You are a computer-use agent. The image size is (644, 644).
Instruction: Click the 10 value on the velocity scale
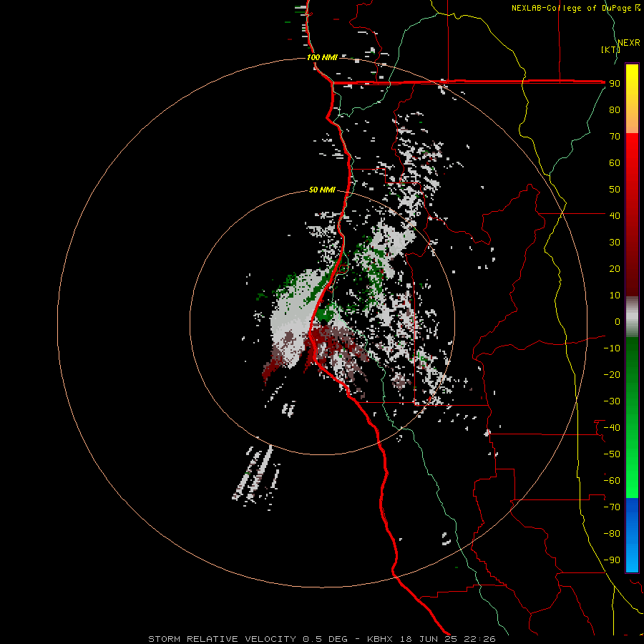[x=615, y=296]
